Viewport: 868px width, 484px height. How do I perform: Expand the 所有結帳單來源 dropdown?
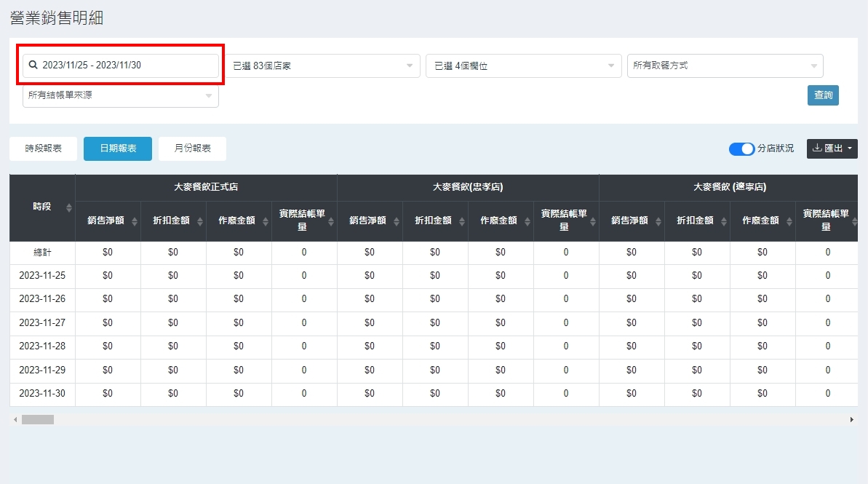click(120, 95)
